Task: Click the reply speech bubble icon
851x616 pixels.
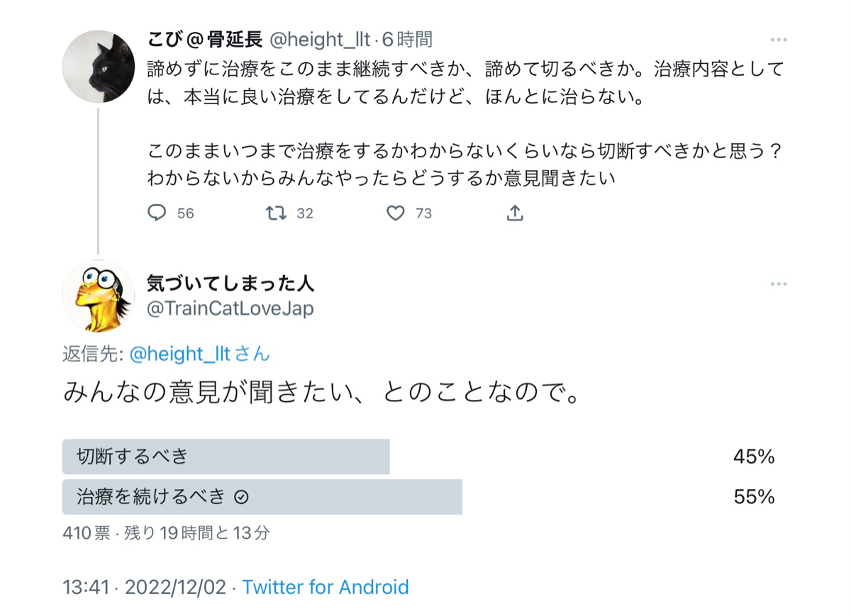Action: click(x=157, y=213)
